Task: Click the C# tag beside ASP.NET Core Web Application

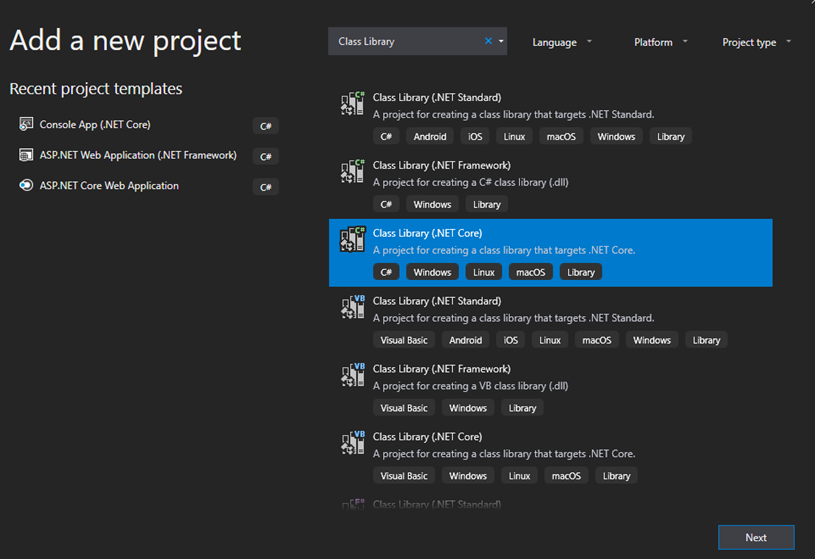Action: [x=266, y=187]
